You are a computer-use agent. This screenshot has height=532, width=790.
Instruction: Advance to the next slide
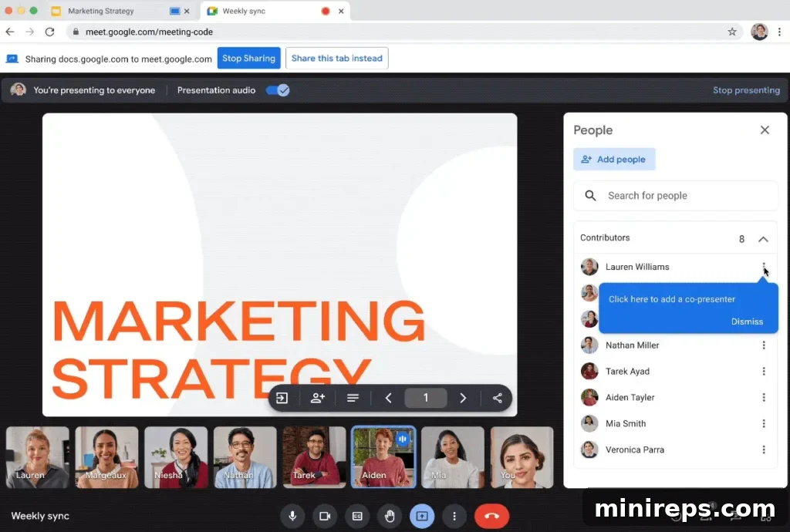click(463, 398)
